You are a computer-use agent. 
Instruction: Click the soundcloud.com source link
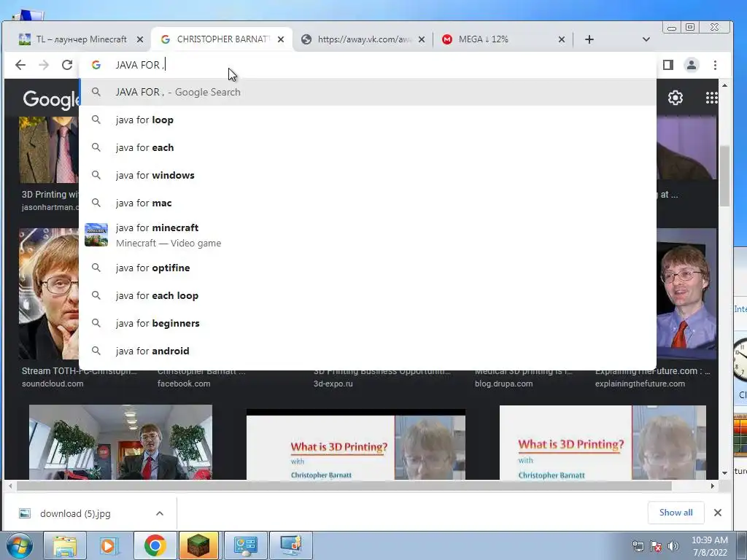point(53,384)
